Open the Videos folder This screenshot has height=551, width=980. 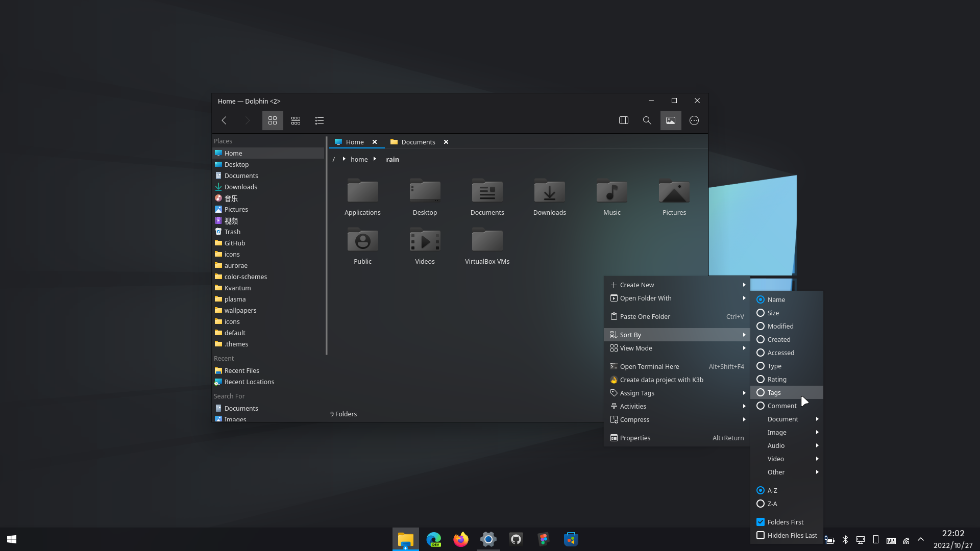[425, 246]
